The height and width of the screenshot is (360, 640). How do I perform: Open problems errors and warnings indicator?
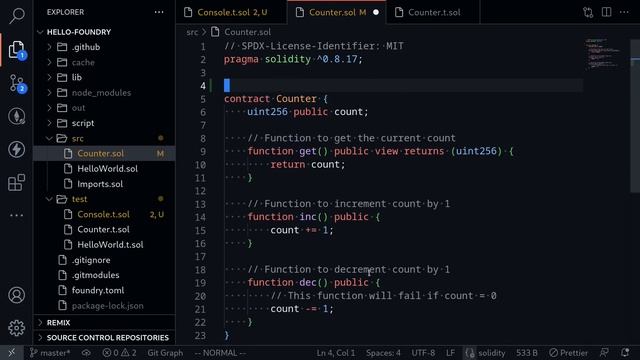click(120, 353)
